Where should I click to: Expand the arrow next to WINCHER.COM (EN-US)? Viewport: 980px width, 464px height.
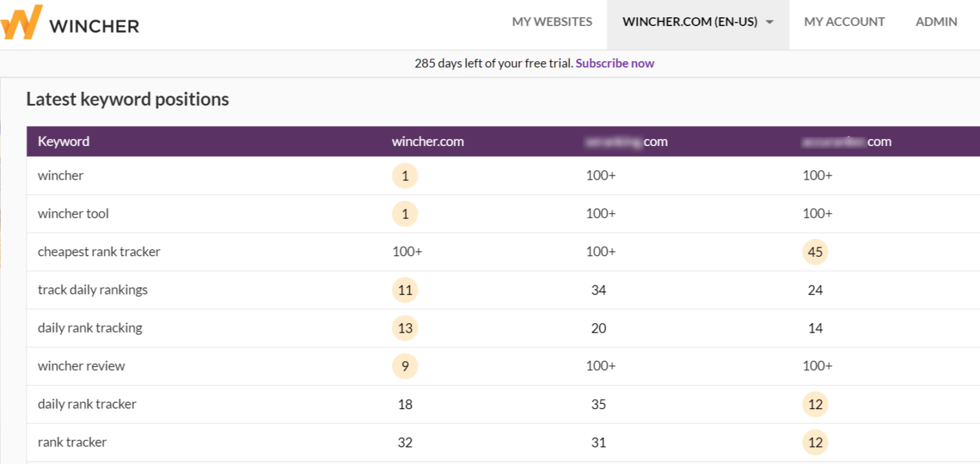[x=769, y=22]
